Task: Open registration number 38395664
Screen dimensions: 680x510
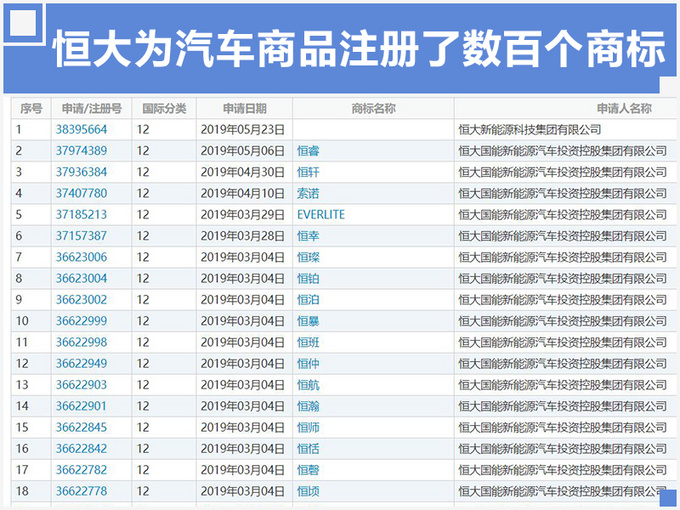Action: 81,129
